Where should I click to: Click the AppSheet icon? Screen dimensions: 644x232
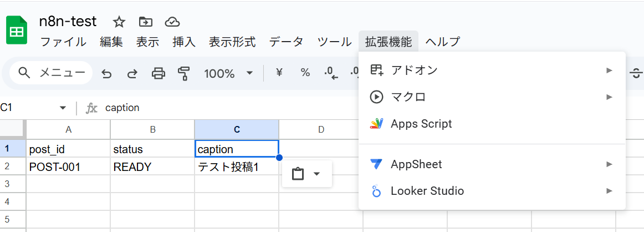pos(376,164)
